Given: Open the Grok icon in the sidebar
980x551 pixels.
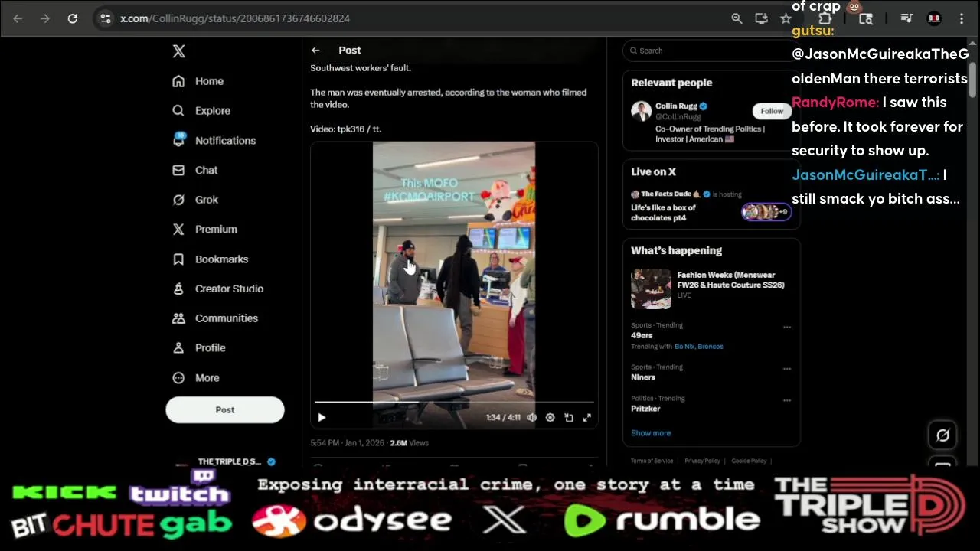Looking at the screenshot, I should [178, 200].
